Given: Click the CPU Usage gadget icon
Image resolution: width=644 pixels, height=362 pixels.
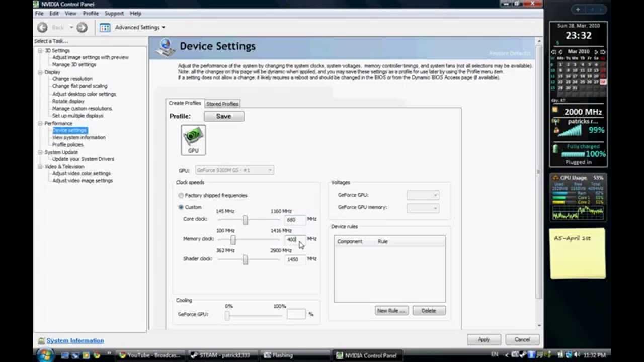Looking at the screenshot, I should click(556, 178).
